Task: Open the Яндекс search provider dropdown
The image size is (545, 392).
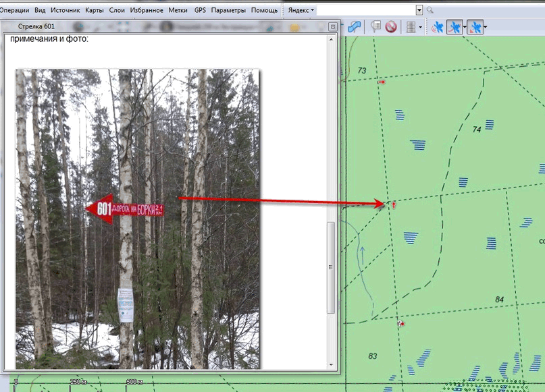Action: pos(301,11)
